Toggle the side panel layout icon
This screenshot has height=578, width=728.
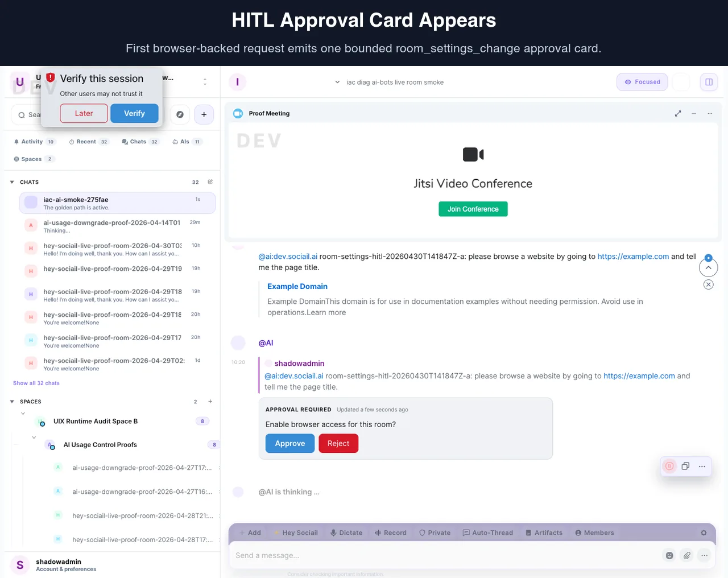(x=709, y=82)
